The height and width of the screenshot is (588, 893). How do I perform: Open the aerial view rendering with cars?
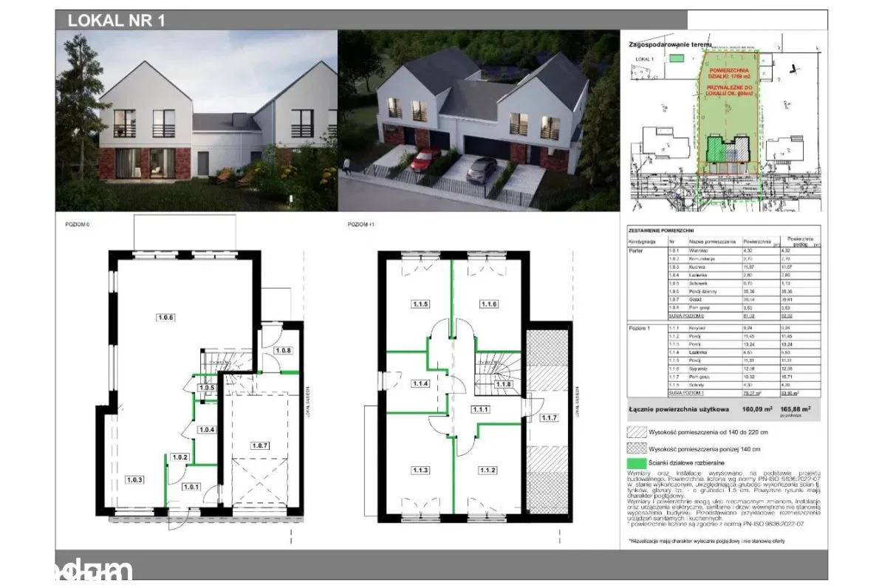pyautogui.click(x=478, y=120)
